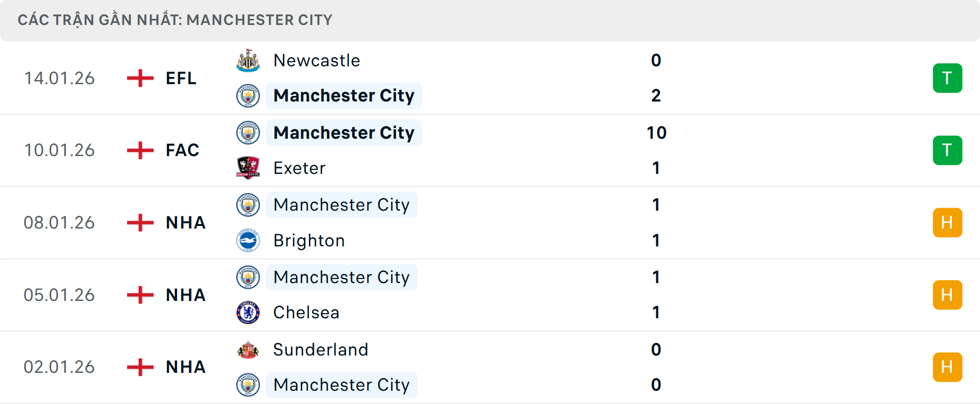Click the CÁC TRẬN GẦN NHẤT header

coord(175,20)
